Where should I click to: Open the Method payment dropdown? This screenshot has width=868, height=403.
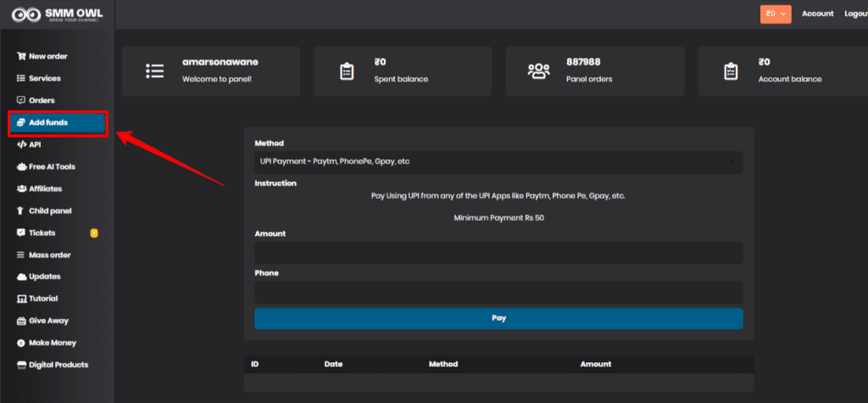coord(498,161)
